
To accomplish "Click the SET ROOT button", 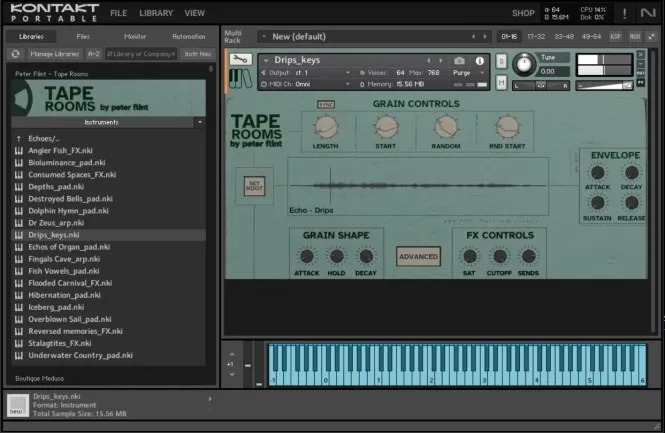I will 254,186.
